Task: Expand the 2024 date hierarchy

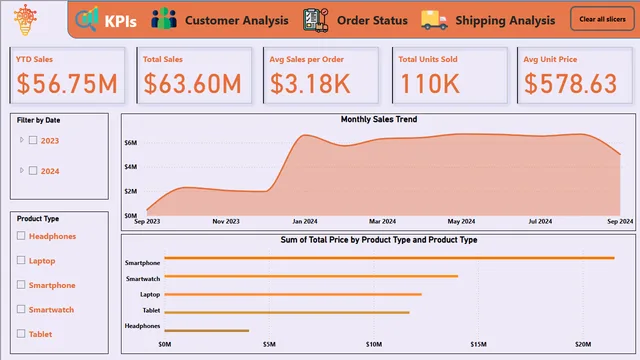Action: coord(22,170)
